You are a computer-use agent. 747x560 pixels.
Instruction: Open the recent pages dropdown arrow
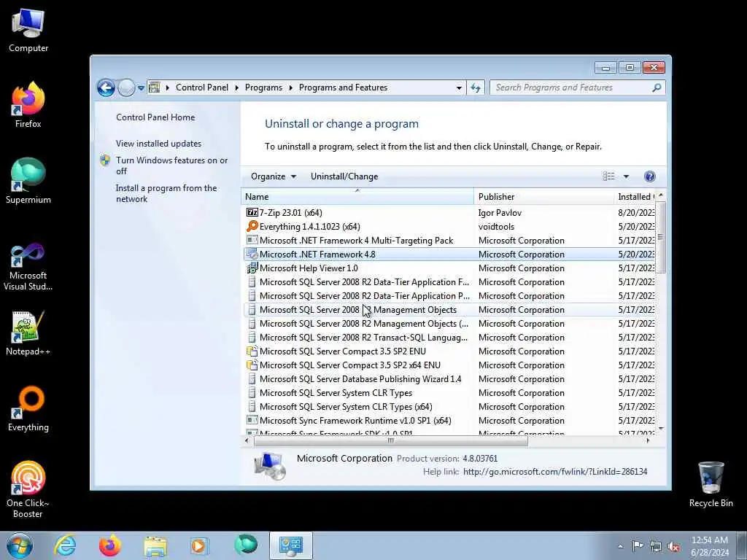pos(141,87)
